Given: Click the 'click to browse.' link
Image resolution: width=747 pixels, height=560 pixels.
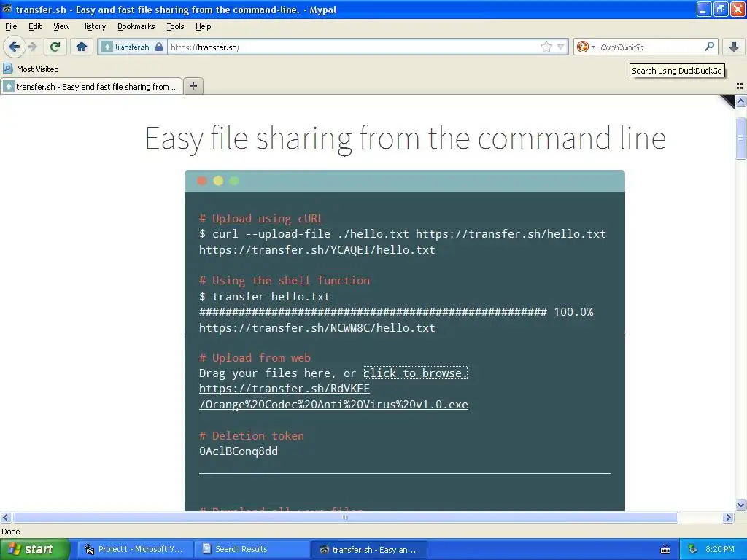Looking at the screenshot, I should [415, 373].
